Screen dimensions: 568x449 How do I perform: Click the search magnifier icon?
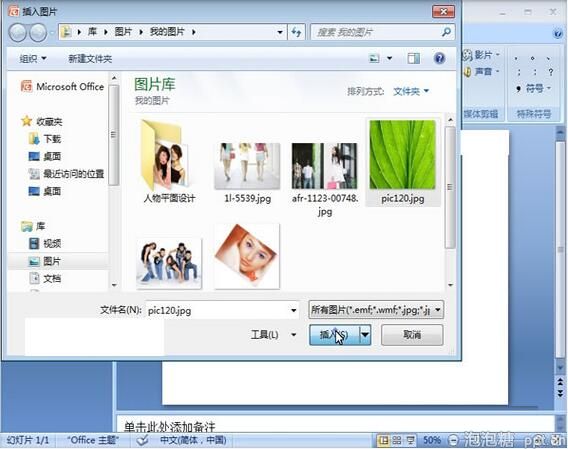(446, 32)
